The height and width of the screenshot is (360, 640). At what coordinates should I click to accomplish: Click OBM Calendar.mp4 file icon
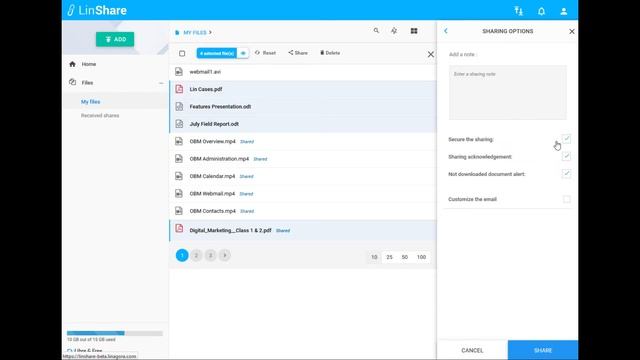(x=179, y=176)
